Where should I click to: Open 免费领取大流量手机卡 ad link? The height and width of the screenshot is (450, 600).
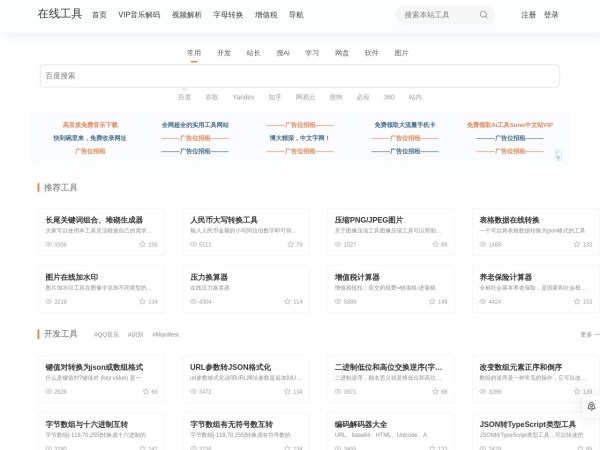click(x=405, y=125)
